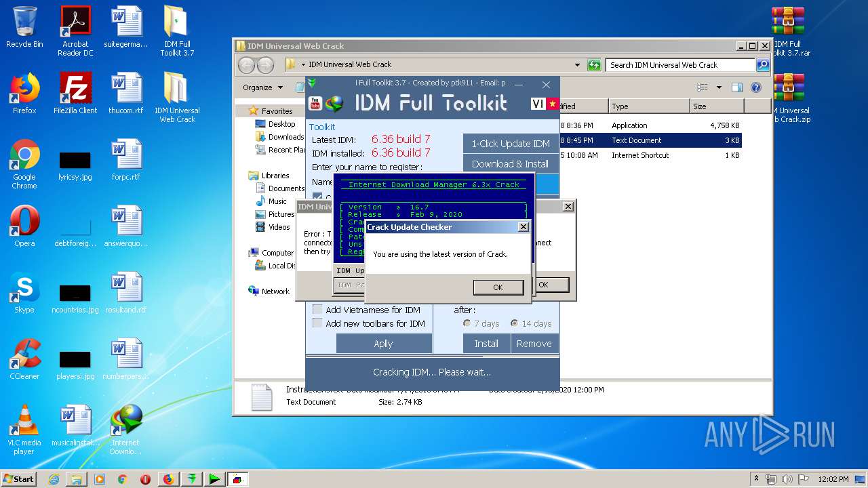Close the Crack Update Checker dialog
Viewport: 868px width, 488px height.
coord(523,227)
